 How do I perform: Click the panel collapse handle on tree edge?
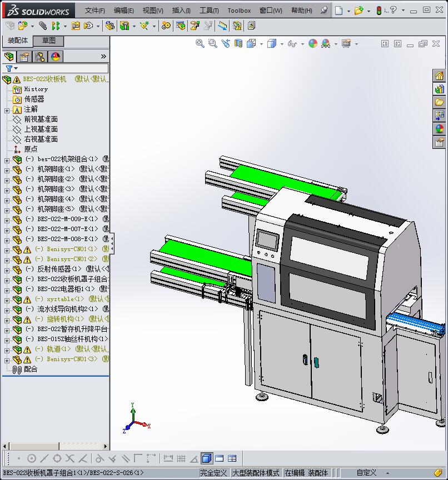[x=112, y=243]
